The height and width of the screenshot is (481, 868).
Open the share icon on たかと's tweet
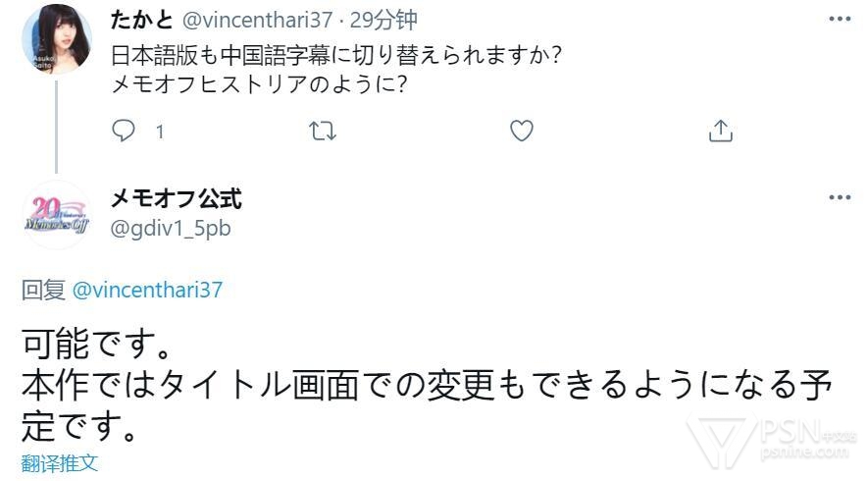pyautogui.click(x=720, y=132)
